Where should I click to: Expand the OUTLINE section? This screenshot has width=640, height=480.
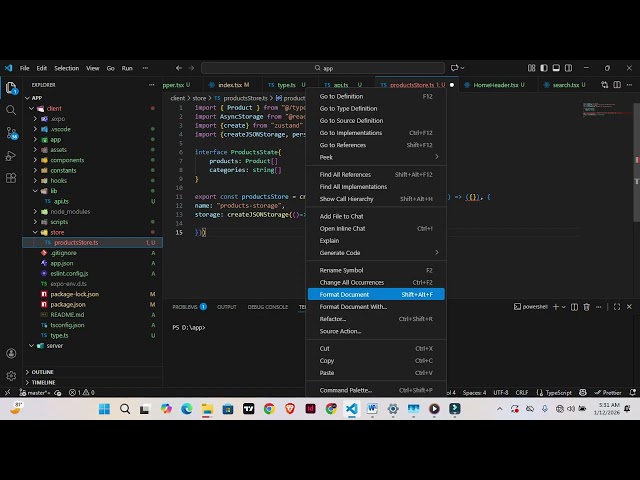[42, 372]
